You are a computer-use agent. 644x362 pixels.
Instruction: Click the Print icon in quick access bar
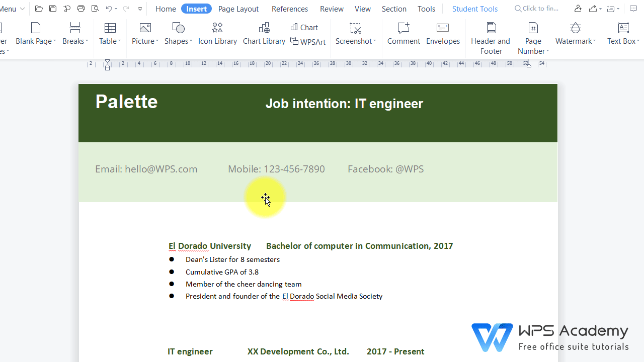point(81,9)
